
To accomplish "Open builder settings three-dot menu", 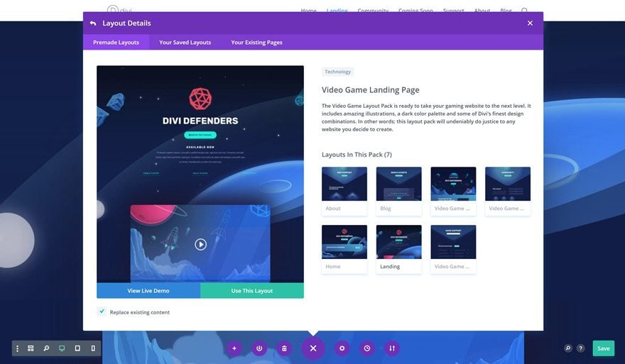I will point(17,348).
